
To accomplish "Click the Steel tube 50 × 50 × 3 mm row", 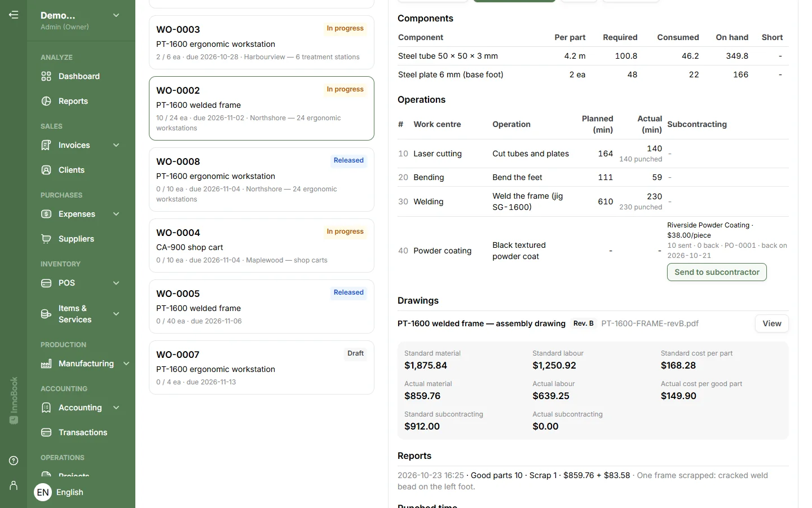I will [593, 56].
